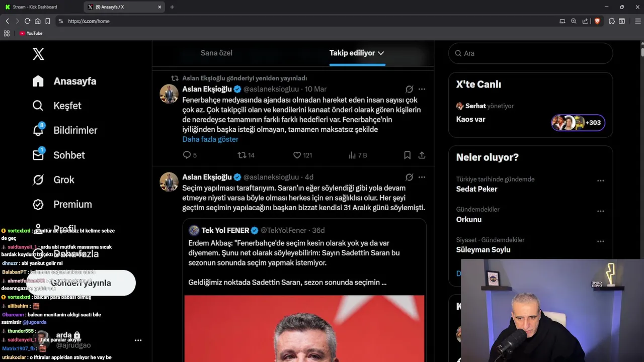The width and height of the screenshot is (644, 362).
Task: Go back in browser
Action: pyautogui.click(x=7, y=21)
